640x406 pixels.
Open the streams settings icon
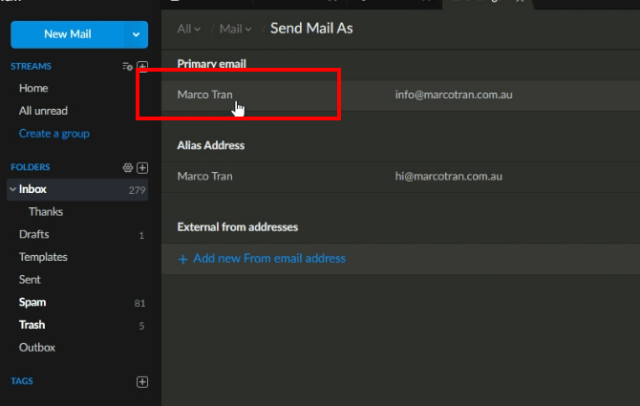pyautogui.click(x=127, y=67)
